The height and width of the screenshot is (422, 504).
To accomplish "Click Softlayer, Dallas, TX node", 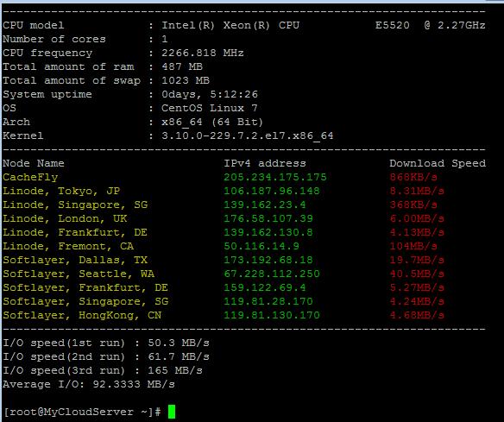I will coord(75,260).
